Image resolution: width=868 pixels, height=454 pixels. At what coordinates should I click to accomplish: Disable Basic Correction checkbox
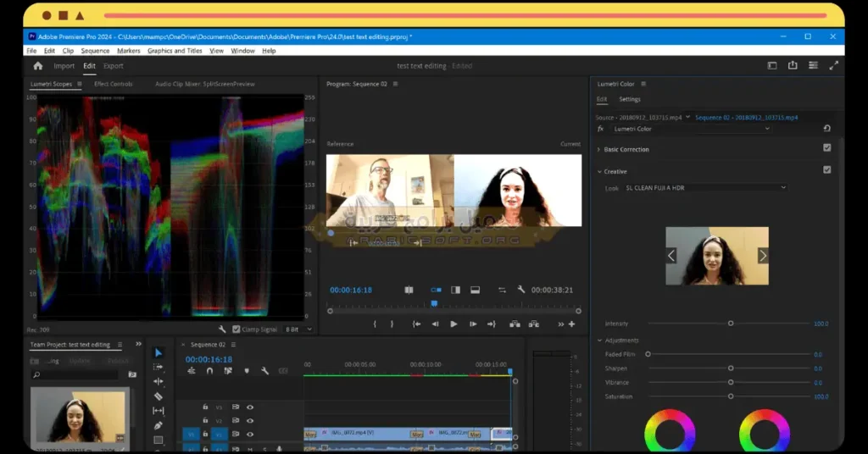point(827,147)
